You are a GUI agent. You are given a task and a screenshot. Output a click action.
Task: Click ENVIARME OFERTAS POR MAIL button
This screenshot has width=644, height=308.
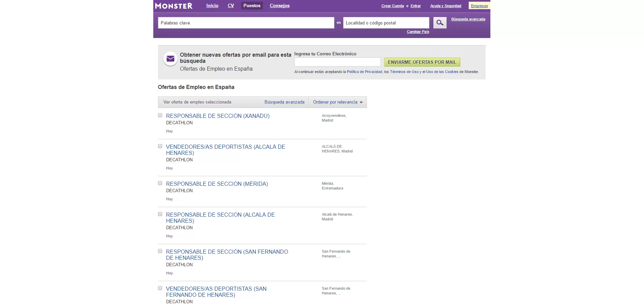point(422,62)
